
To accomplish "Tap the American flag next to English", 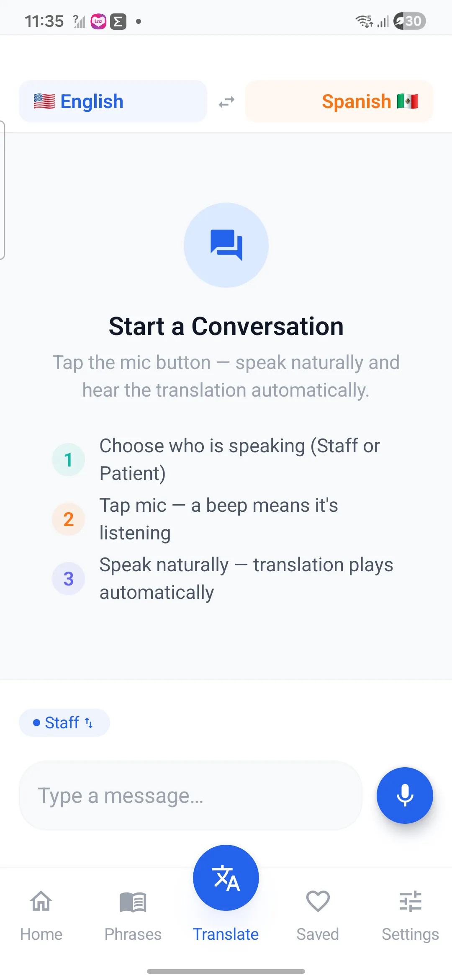I will 44,101.
